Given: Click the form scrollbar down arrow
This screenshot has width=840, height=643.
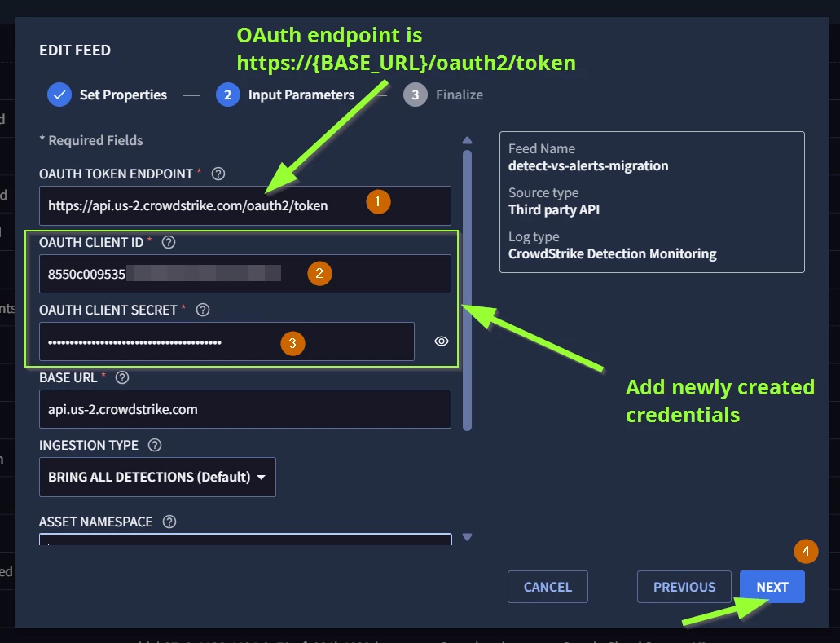Looking at the screenshot, I should tap(467, 537).
